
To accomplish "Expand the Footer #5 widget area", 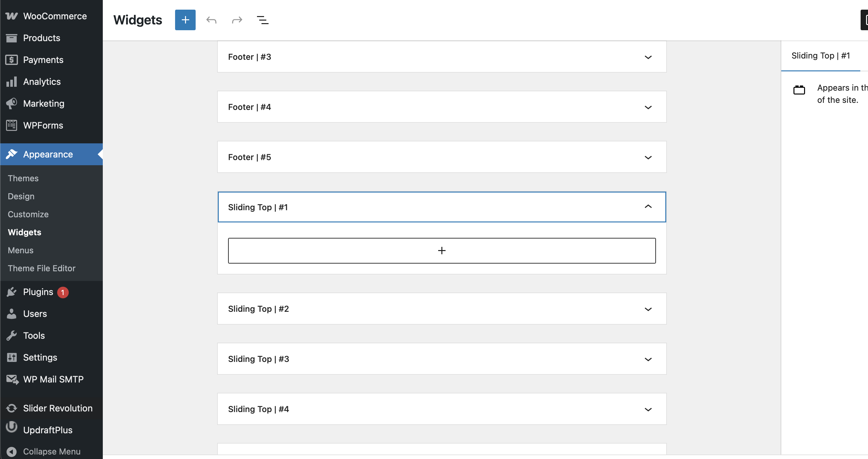I will (x=648, y=157).
